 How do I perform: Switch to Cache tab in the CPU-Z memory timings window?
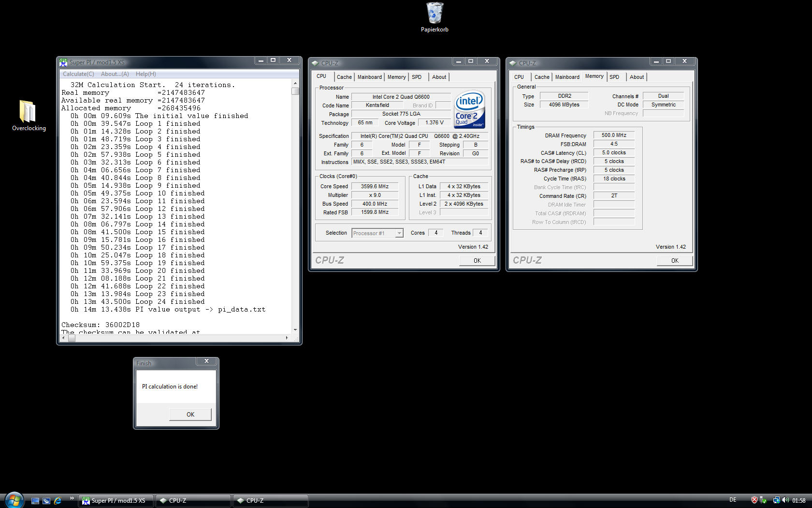[x=542, y=77]
